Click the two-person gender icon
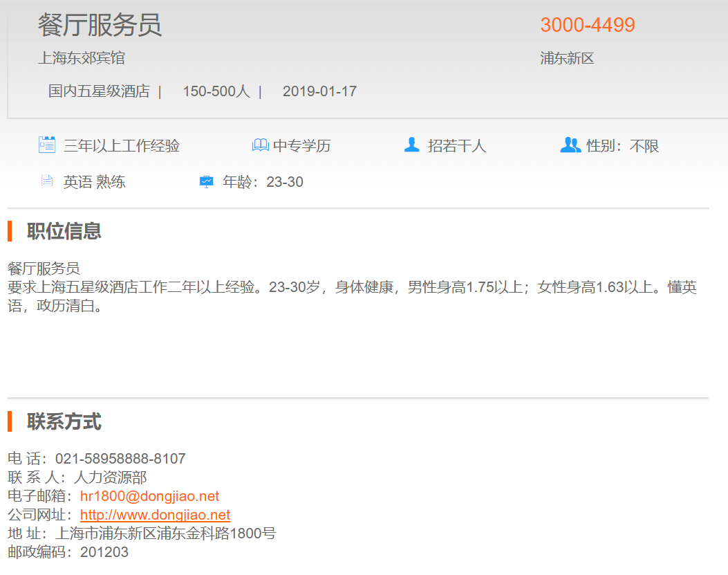The height and width of the screenshot is (575, 728). (x=570, y=145)
